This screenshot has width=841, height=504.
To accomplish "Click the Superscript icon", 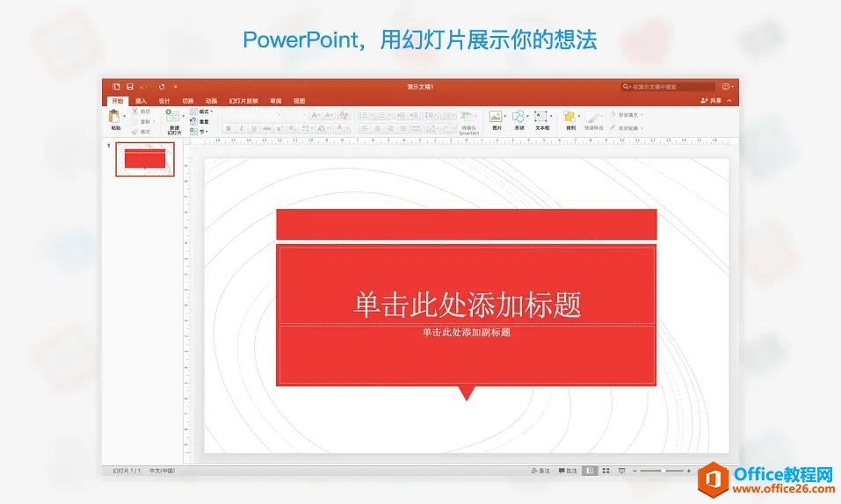I will [279, 129].
